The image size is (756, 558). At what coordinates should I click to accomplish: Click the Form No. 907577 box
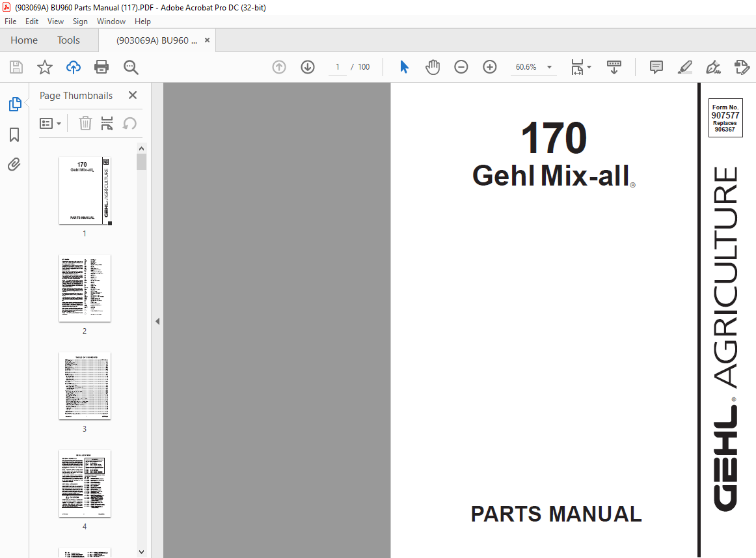725,118
